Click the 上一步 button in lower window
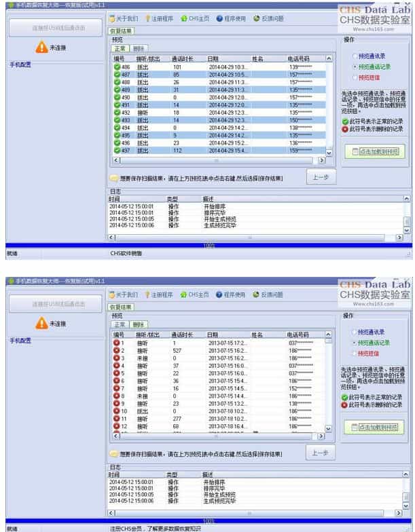The image size is (415, 532). (321, 453)
